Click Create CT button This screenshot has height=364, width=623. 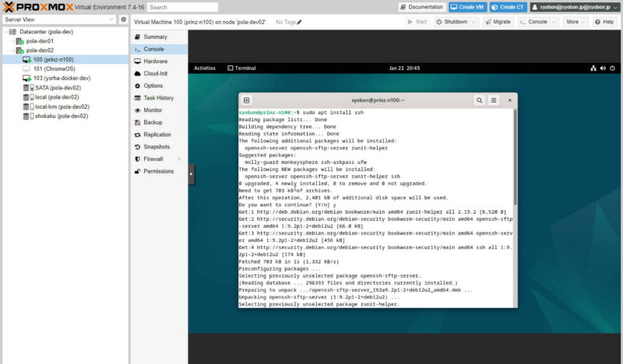[509, 7]
